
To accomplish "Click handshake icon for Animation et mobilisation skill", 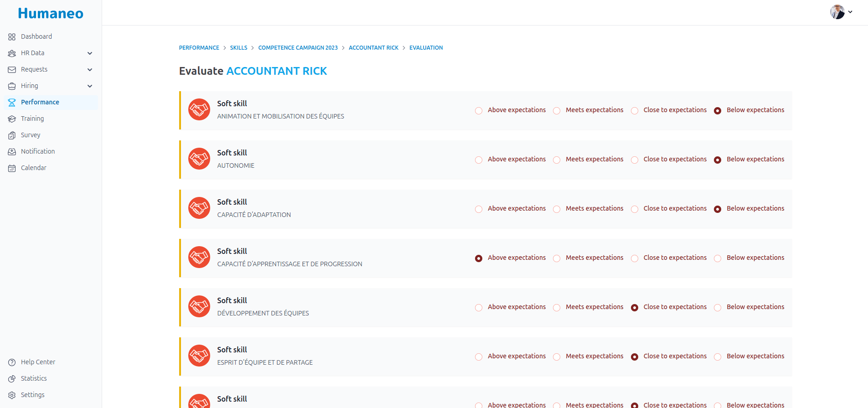I will pos(199,109).
